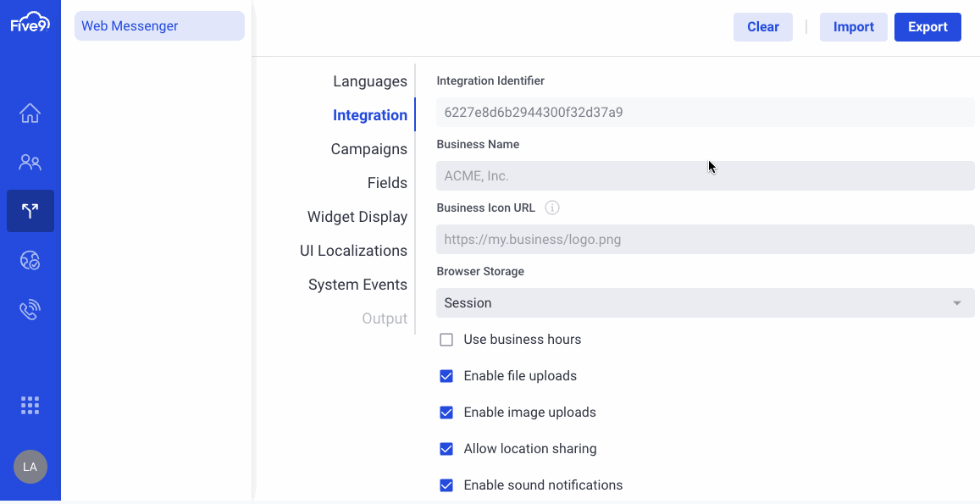
Task: Disable Enable sound notifications checkbox
Action: (x=446, y=485)
